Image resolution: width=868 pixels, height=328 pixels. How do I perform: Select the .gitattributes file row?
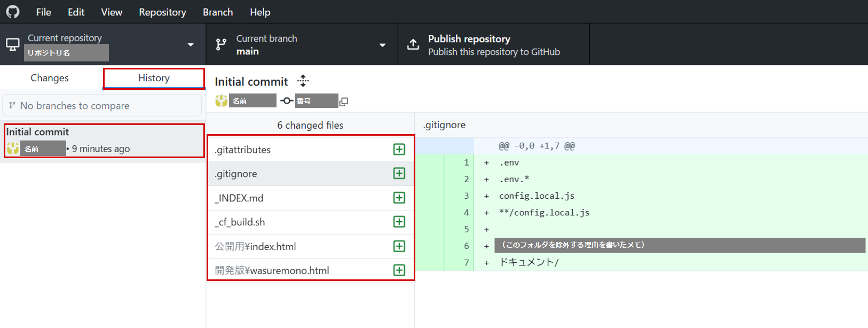311,150
